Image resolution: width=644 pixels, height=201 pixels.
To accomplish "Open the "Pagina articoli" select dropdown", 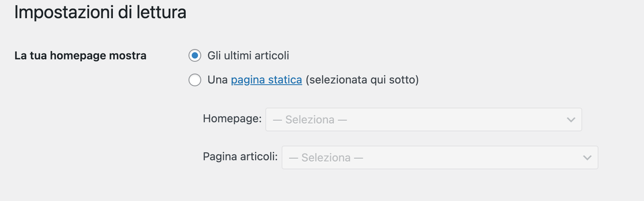I will (x=439, y=157).
